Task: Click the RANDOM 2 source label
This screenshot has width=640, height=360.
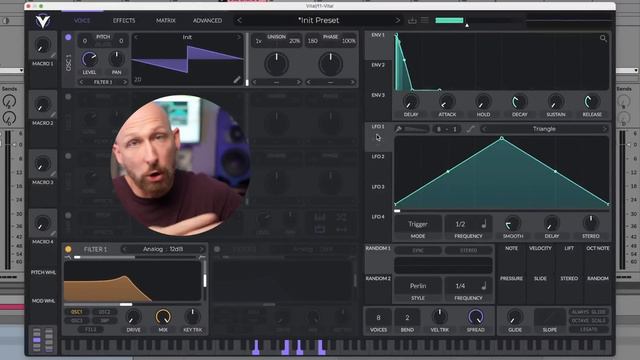Action: coord(378,278)
